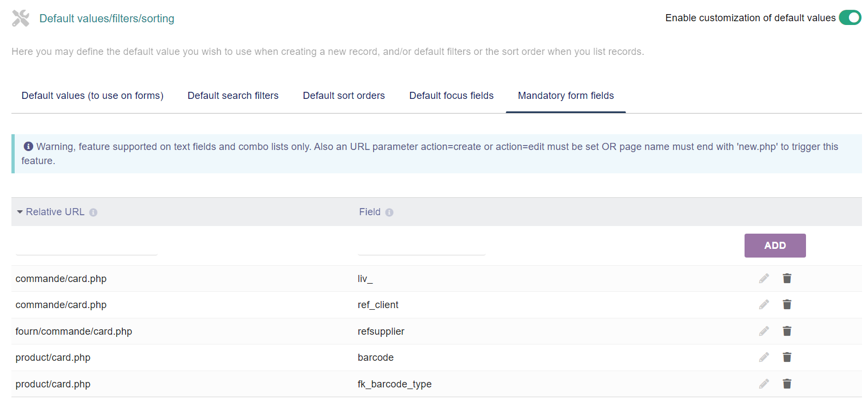Delete the refsupplier field entry
Screen dimensions: 868x401
point(787,331)
